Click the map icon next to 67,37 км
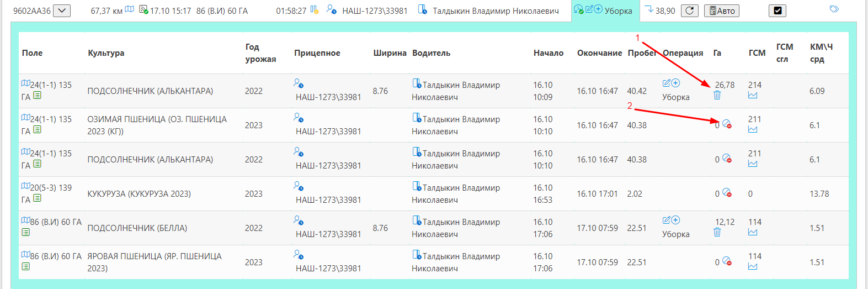The width and height of the screenshot is (868, 289). click(x=130, y=10)
